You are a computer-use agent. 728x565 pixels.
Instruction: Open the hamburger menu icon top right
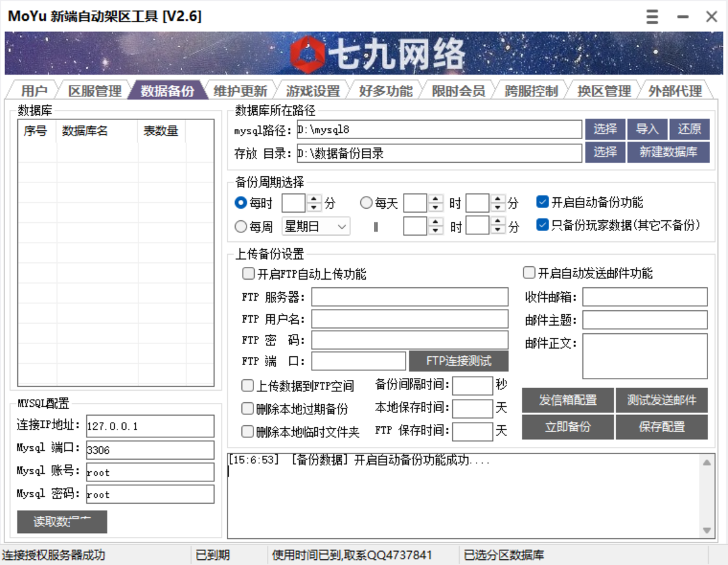(651, 17)
